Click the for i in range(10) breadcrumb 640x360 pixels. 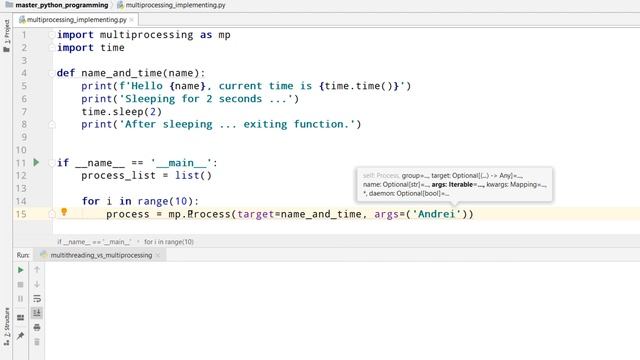coord(169,242)
